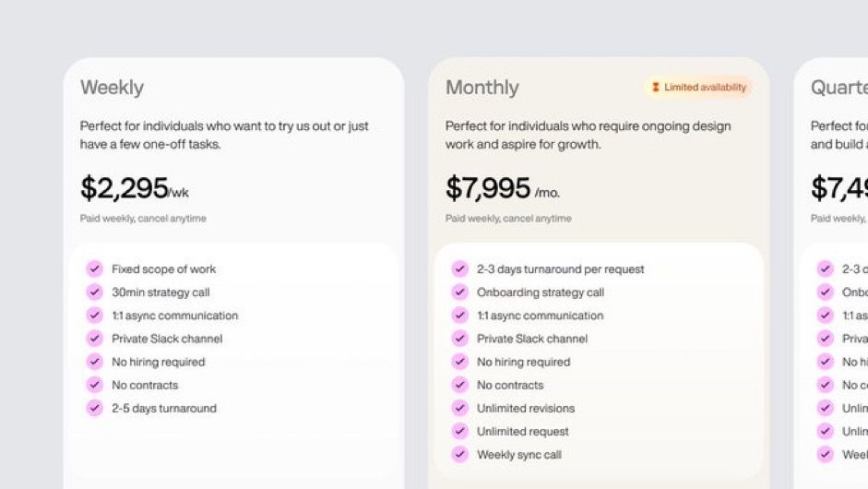This screenshot has width=868, height=489.
Task: Click the hourglass icon in Limited availability badge
Action: 656,87
